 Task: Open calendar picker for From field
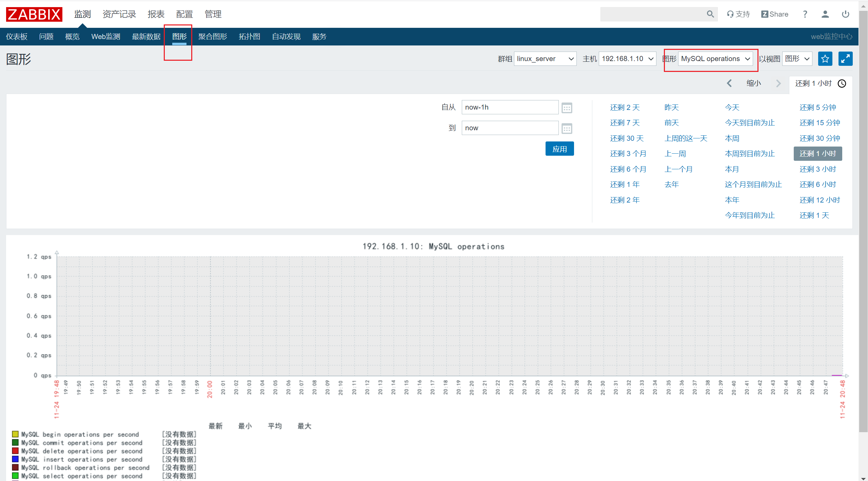(567, 108)
